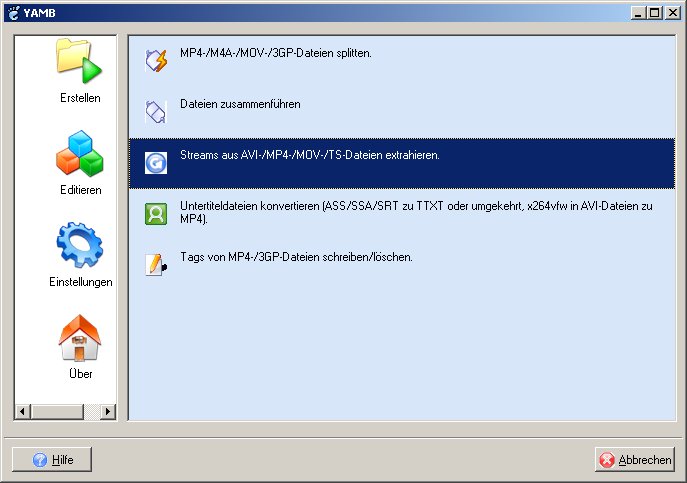
Task: Click the green subtitle convert icon
Action: [156, 214]
